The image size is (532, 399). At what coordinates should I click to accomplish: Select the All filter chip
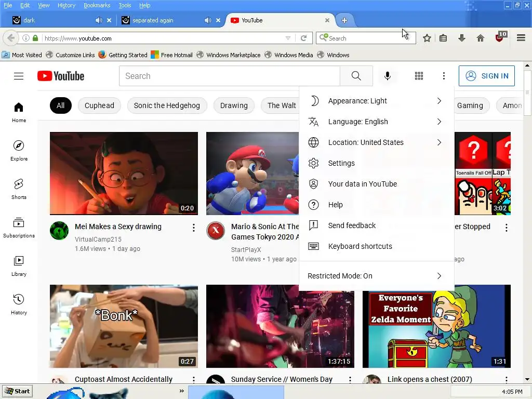pyautogui.click(x=60, y=105)
